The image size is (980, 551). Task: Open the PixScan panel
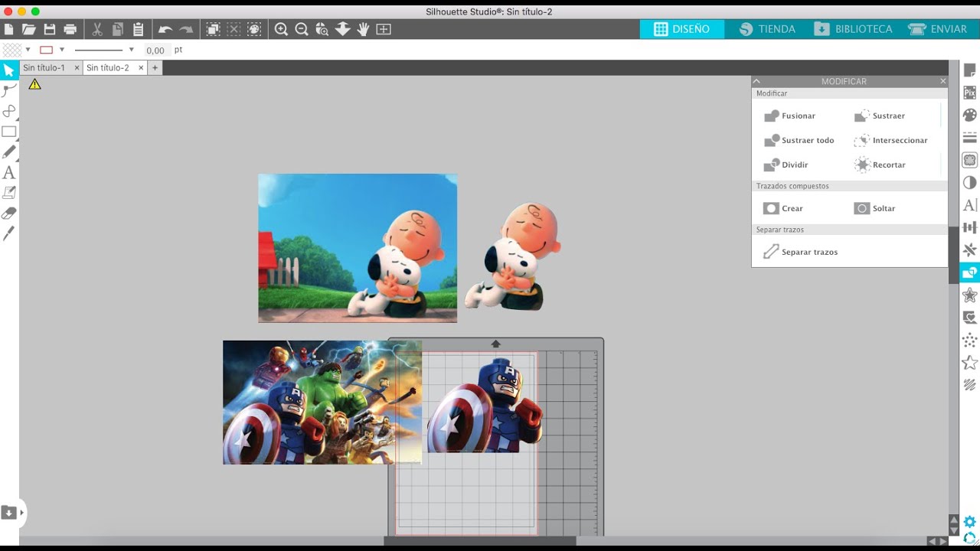pyautogui.click(x=970, y=93)
